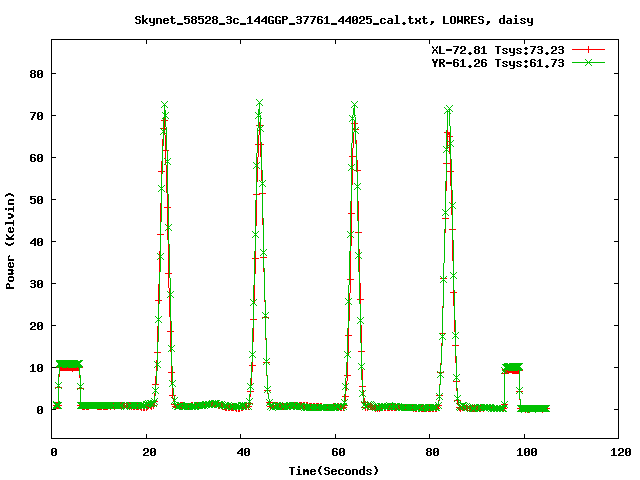640x480 pixels.
Task: Click the legend entry XL-72.81 Tsys:73.23
Action: pos(498,50)
